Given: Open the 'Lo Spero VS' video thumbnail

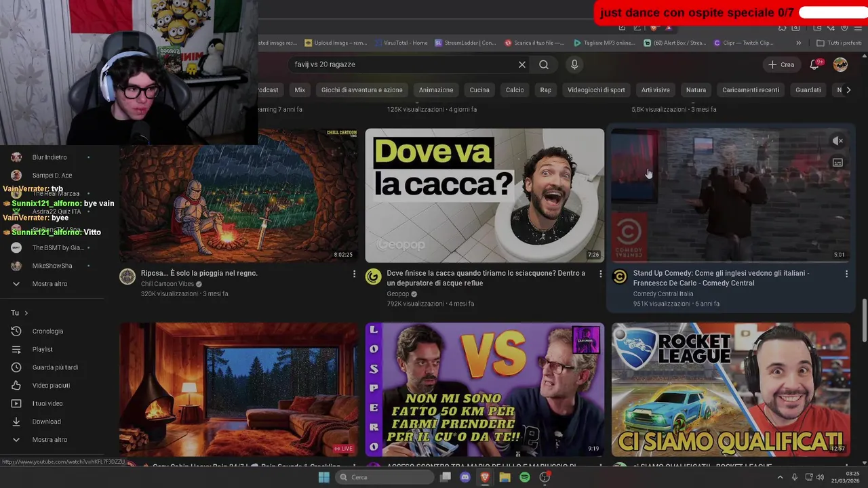Looking at the screenshot, I should tap(484, 389).
